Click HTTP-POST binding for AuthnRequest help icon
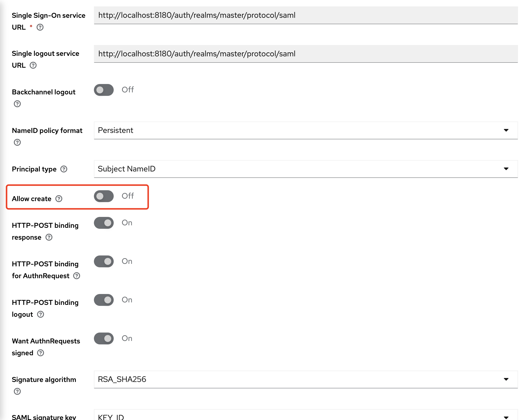This screenshot has width=521, height=420. click(77, 276)
